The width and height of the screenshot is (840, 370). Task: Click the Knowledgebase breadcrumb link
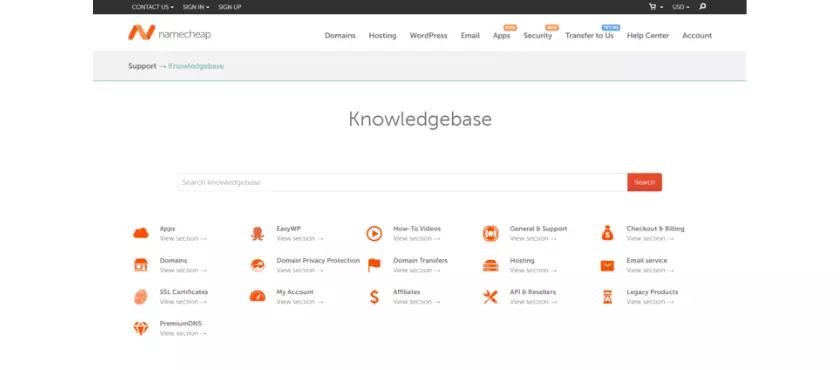tap(196, 66)
